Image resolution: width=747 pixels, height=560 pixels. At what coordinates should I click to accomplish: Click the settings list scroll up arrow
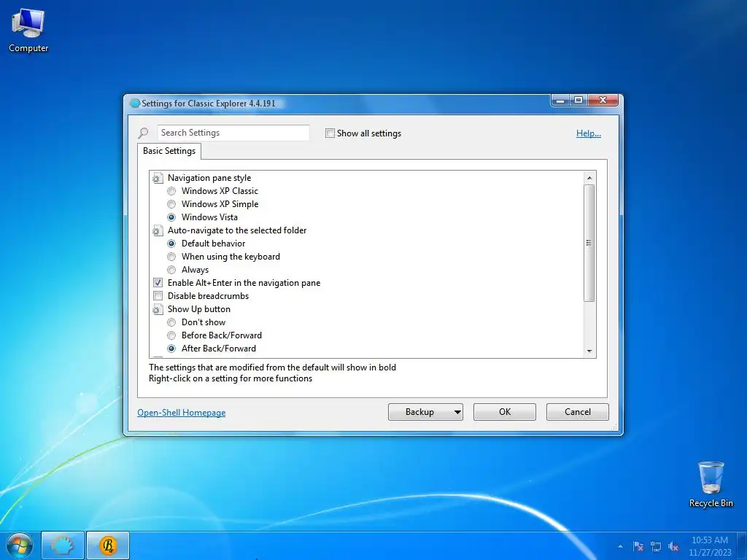[x=589, y=178]
